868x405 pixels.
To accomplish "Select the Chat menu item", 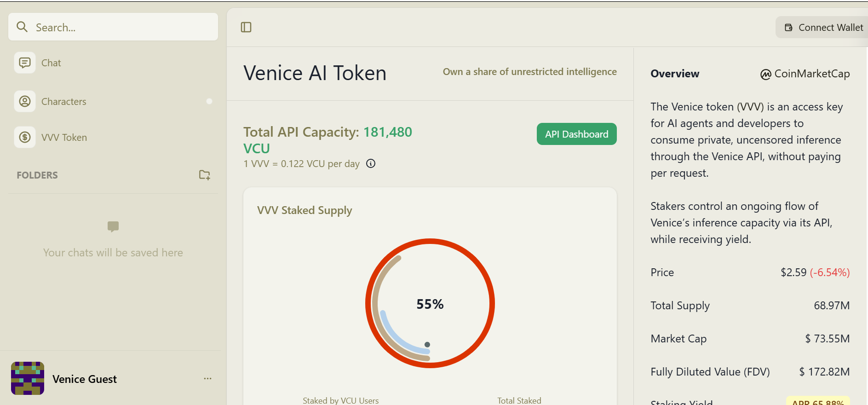I will (113, 63).
